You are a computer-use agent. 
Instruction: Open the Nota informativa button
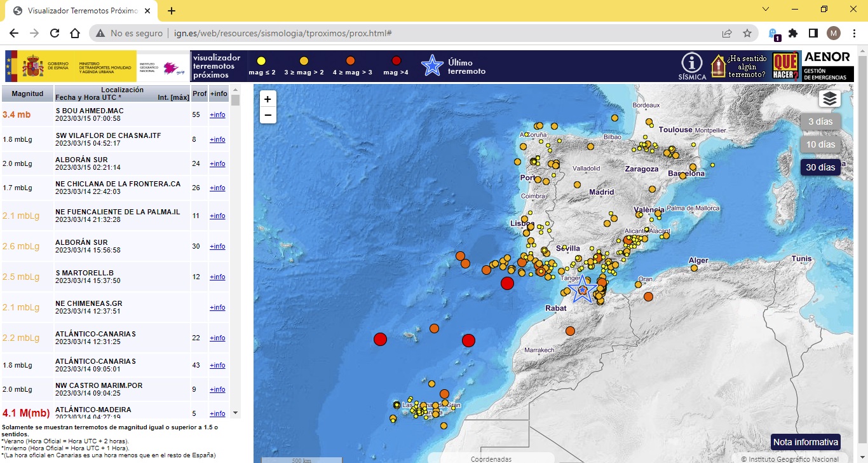click(806, 442)
